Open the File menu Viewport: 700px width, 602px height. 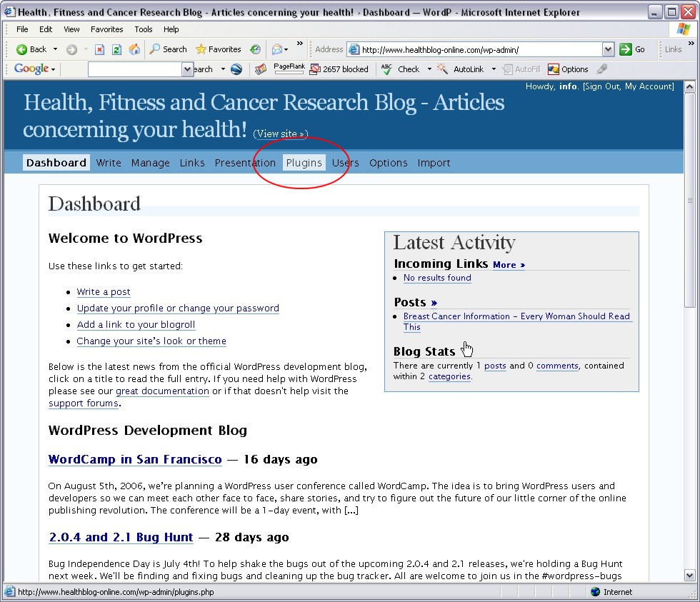(x=22, y=29)
